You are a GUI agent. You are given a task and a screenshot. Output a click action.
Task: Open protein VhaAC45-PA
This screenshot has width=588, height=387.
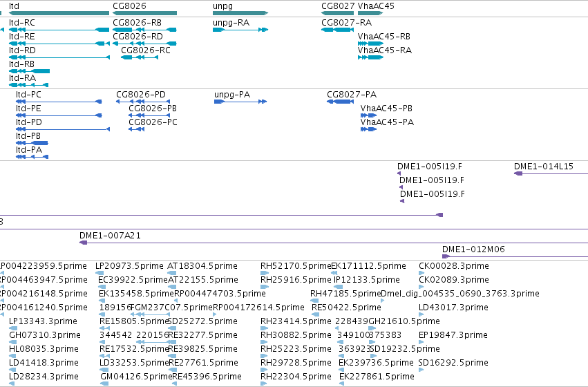click(x=387, y=122)
